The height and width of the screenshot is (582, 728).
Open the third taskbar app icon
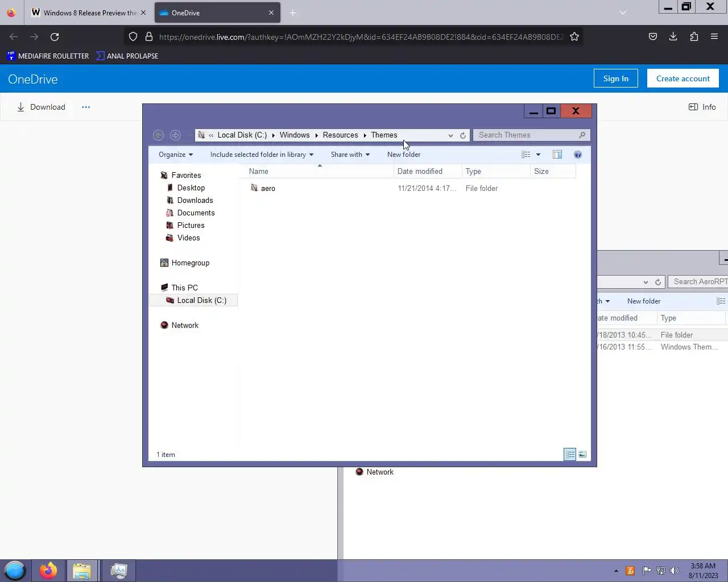[x=118, y=570]
